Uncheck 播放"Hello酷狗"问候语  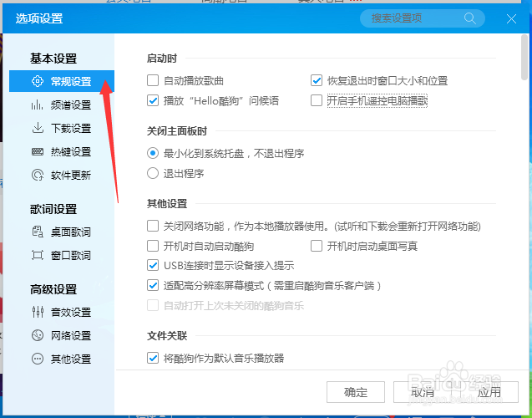pyautogui.click(x=153, y=100)
